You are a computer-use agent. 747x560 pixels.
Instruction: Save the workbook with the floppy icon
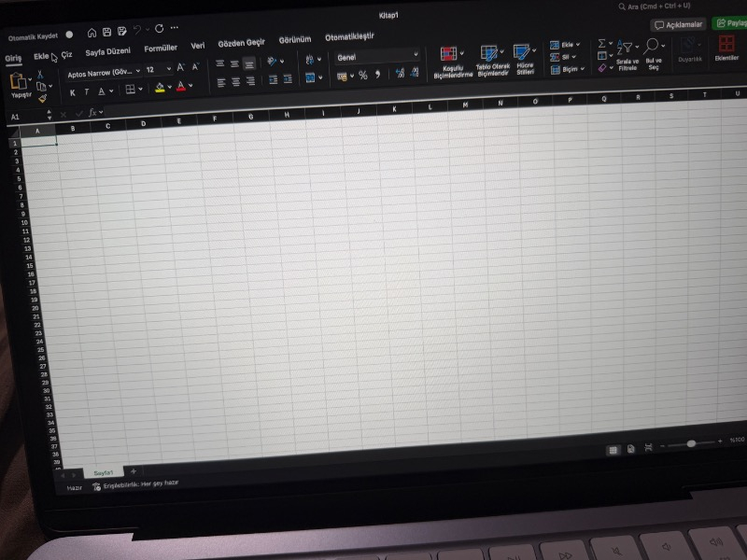[106, 32]
